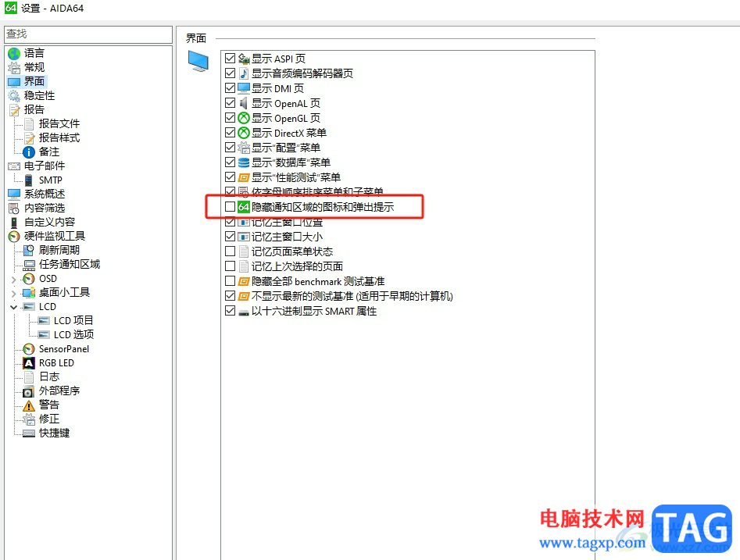Image resolution: width=740 pixels, height=560 pixels.
Task: Click the 桌面小工具 icon
Action: pyautogui.click(x=29, y=293)
